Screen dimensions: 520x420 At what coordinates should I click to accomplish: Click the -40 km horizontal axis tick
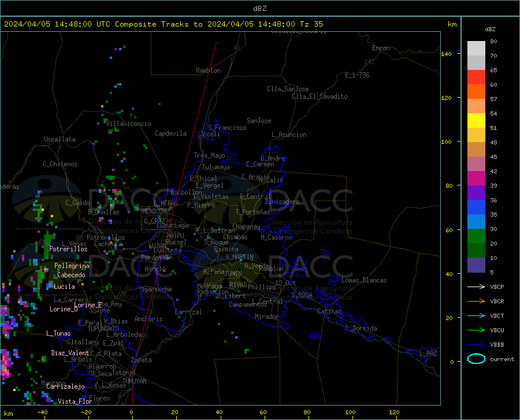tap(42, 412)
